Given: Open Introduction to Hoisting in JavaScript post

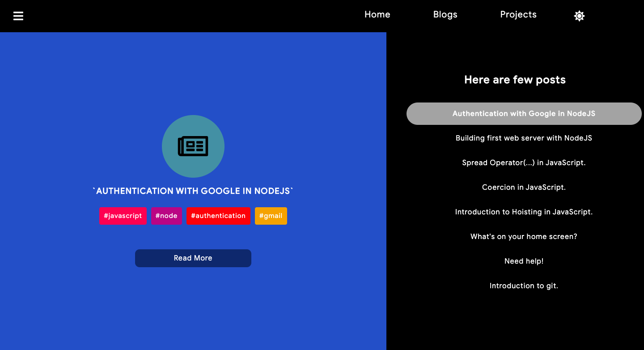Looking at the screenshot, I should [524, 212].
